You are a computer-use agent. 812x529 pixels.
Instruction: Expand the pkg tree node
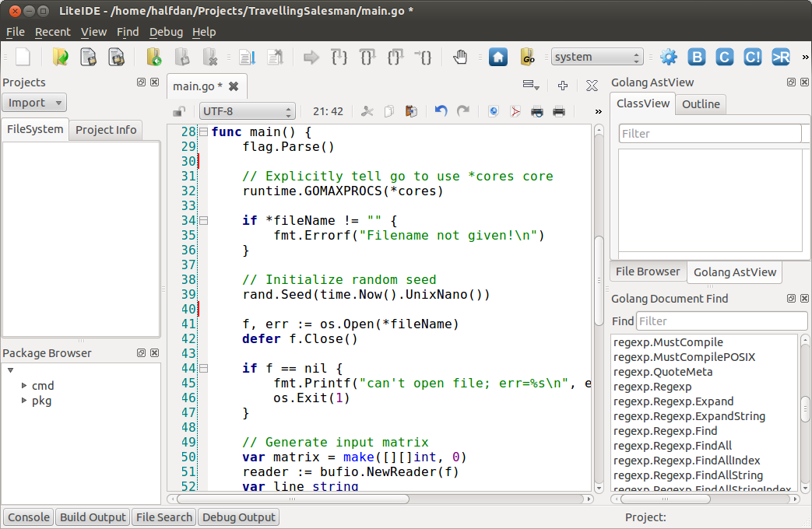pyautogui.click(x=24, y=401)
